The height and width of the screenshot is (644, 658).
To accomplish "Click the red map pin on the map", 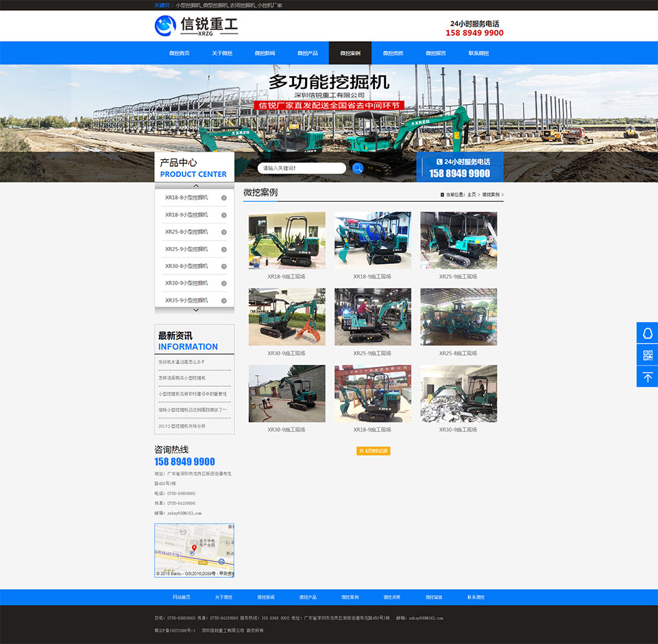I will coord(194,548).
